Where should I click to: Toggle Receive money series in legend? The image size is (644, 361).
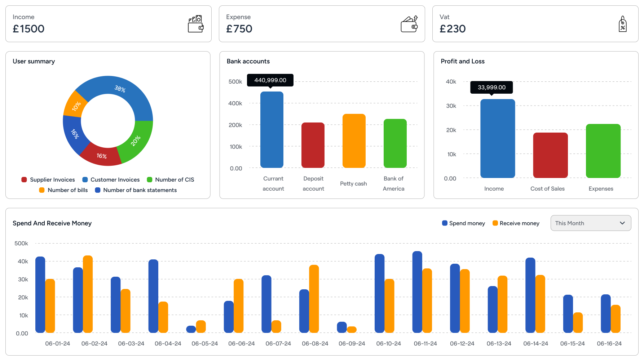pos(516,223)
